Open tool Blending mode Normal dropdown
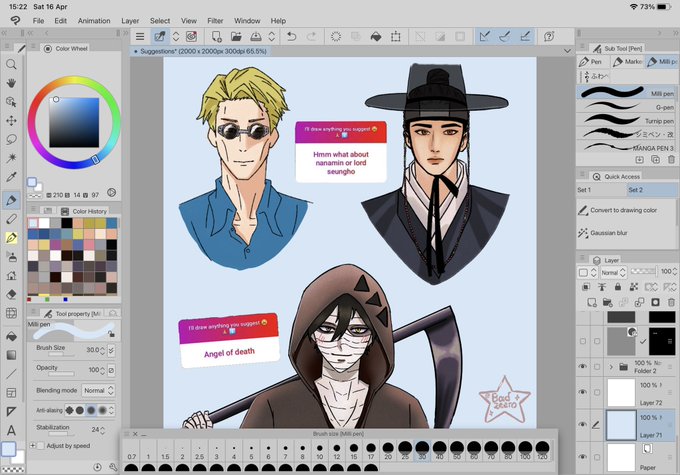The width and height of the screenshot is (680, 475). 98,390
